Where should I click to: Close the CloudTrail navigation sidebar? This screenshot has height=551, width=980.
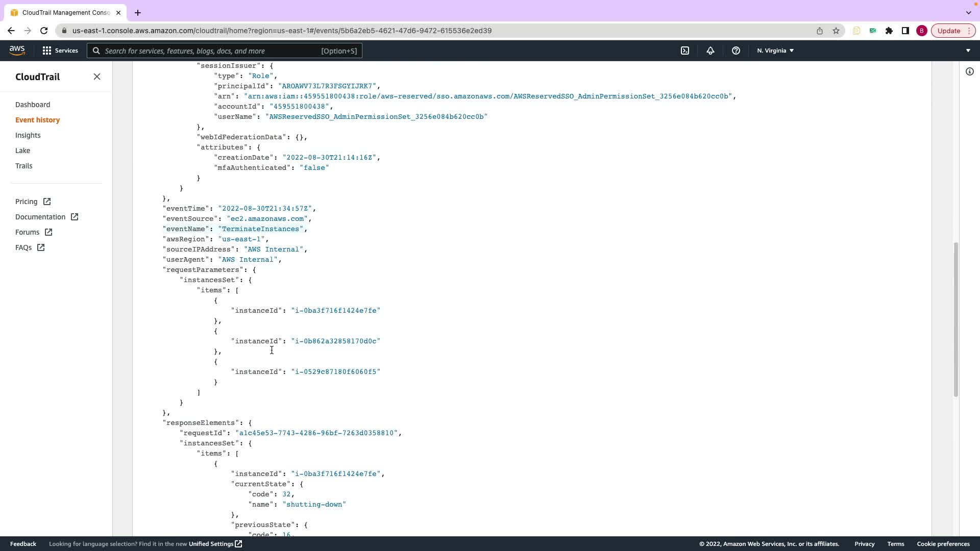(x=97, y=77)
